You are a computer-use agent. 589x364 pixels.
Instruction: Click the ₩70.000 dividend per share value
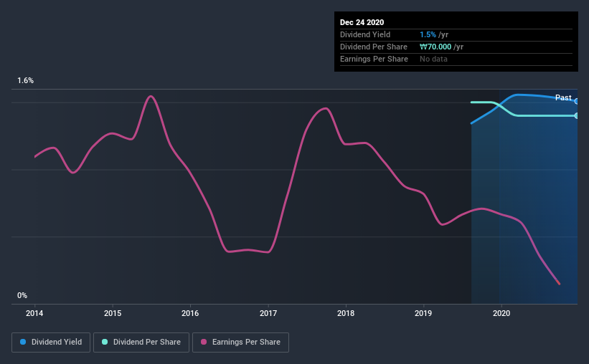coord(435,47)
